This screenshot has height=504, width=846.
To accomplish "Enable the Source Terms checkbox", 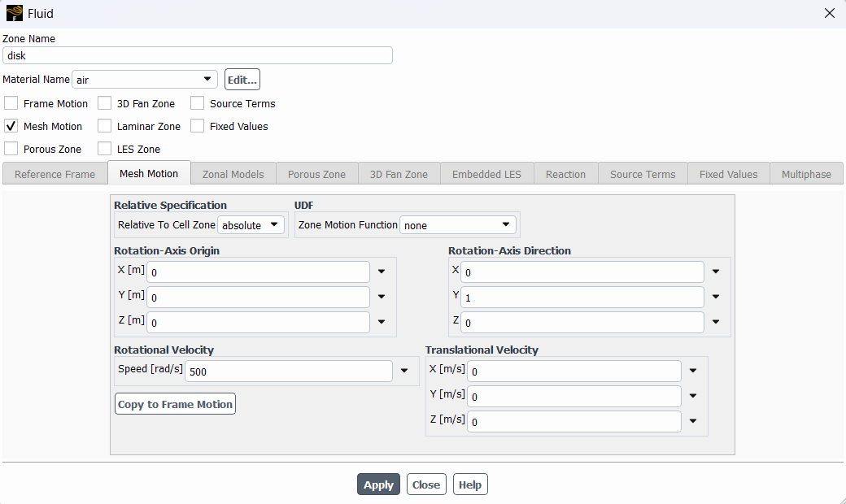I will point(198,103).
